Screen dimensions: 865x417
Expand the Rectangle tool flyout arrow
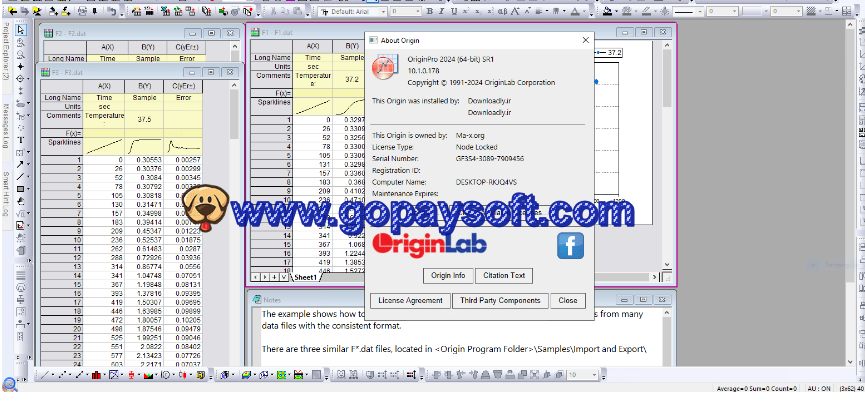[28, 189]
